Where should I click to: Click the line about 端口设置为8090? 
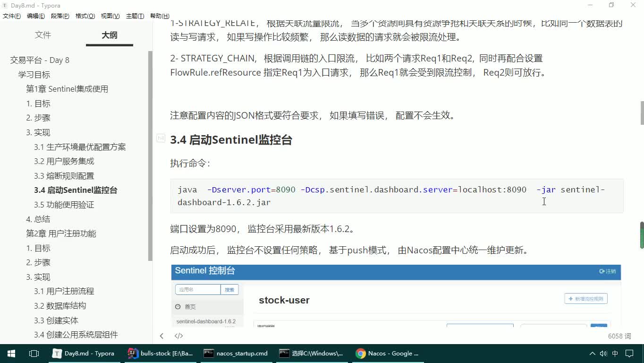[263, 229]
